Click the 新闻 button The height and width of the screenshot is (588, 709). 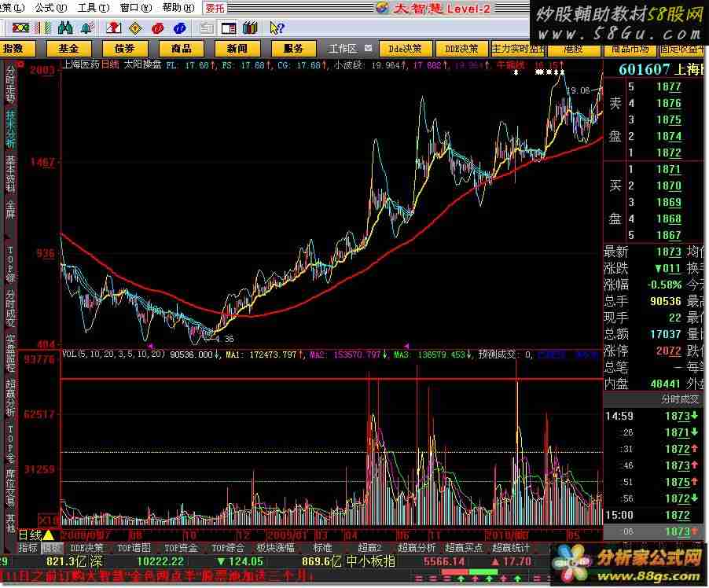point(237,49)
